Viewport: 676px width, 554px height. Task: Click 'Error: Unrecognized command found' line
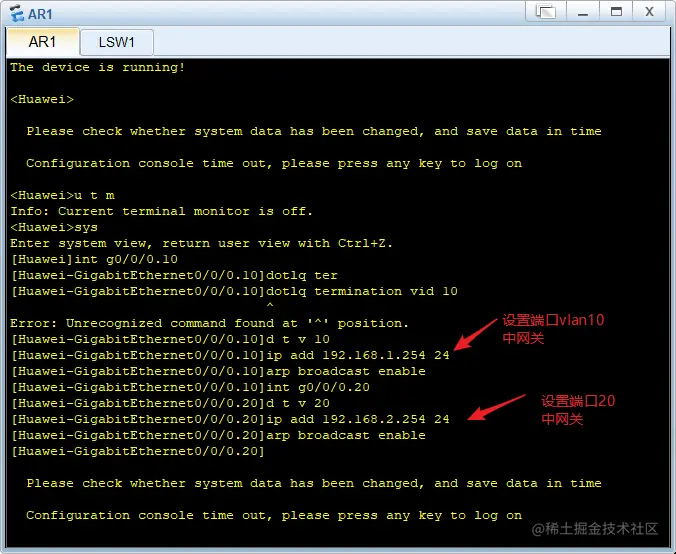[x=209, y=323]
